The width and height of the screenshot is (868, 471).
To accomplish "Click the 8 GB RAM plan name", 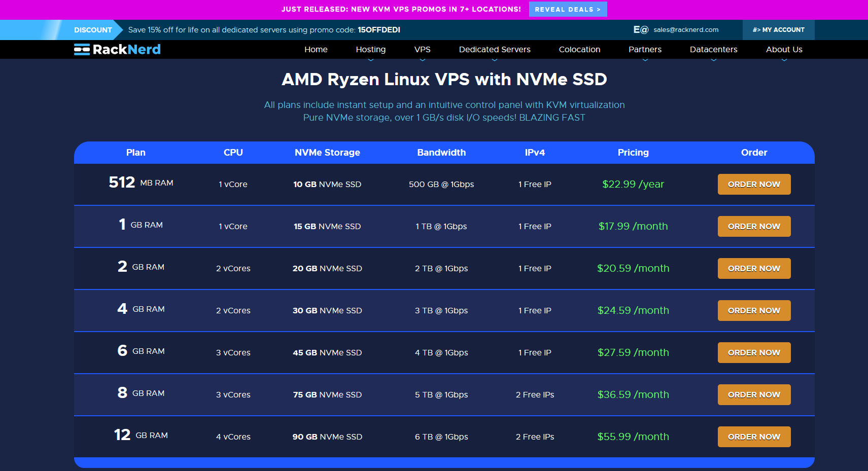I will coord(141,393).
